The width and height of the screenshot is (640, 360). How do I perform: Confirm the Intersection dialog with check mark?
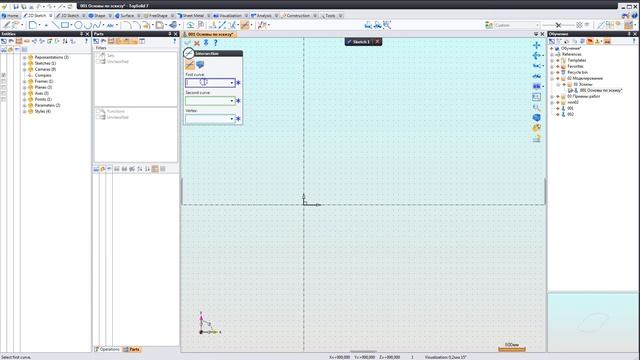[x=187, y=42]
